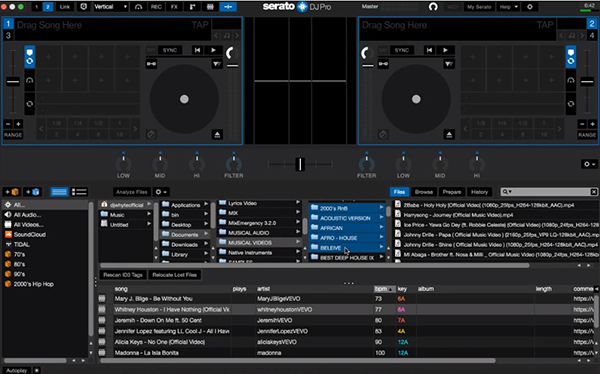Open the Analyze Files settings gear dropdown
Screen dimensions: 600x374
[161, 192]
